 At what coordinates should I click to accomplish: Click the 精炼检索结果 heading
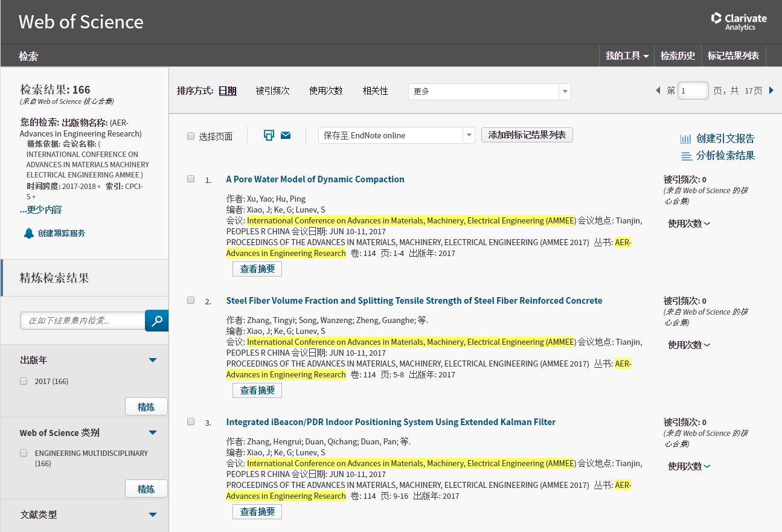click(54, 278)
